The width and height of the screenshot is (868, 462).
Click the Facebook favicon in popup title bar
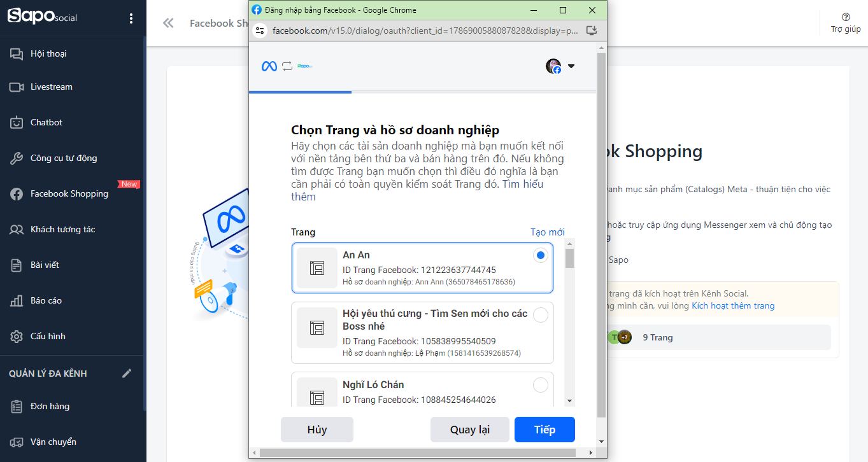[257, 10]
